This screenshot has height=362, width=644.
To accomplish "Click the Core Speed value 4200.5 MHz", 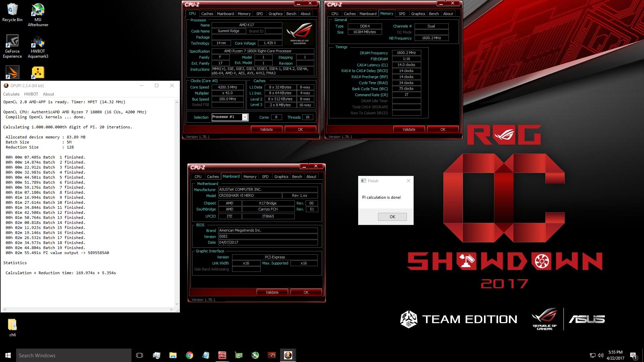I will click(x=227, y=87).
